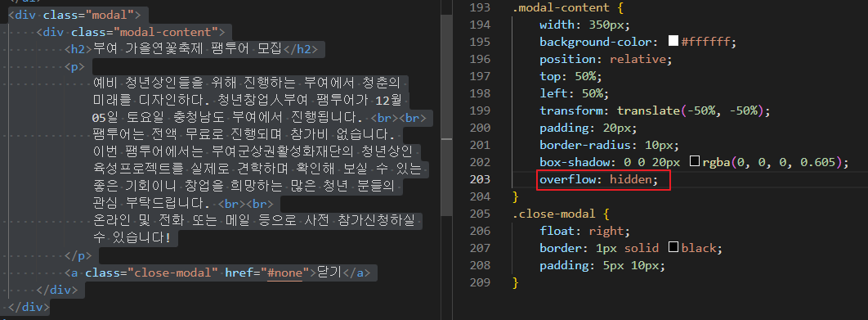Click line number 203 in the gutter
This screenshot has width=868, height=320.
[x=480, y=180]
